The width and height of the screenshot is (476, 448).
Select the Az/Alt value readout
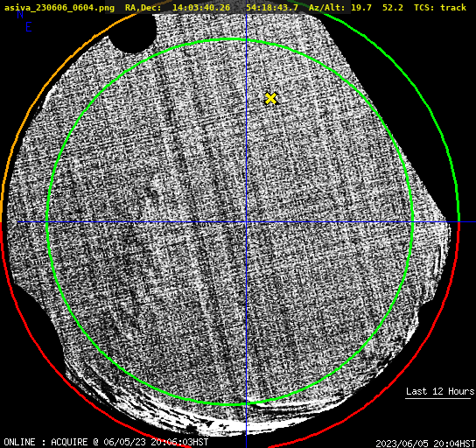356,7
